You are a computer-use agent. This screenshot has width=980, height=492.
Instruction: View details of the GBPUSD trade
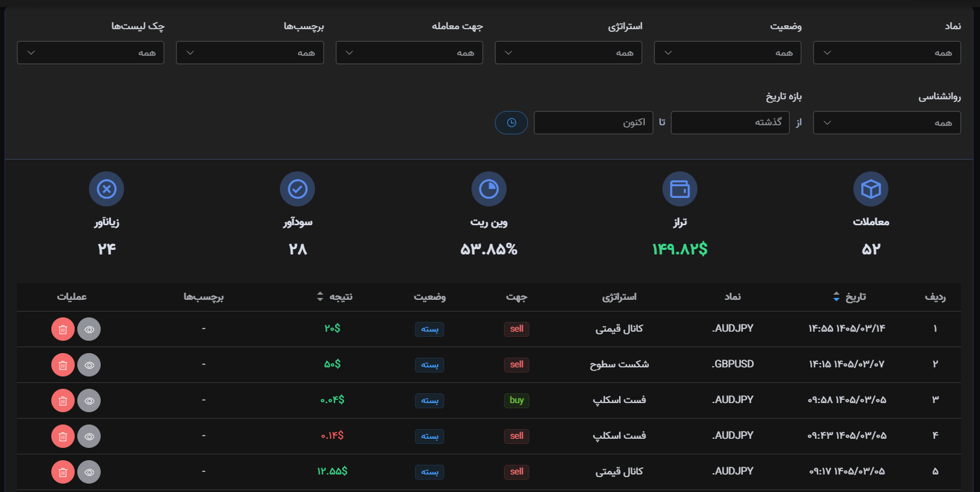point(89,365)
